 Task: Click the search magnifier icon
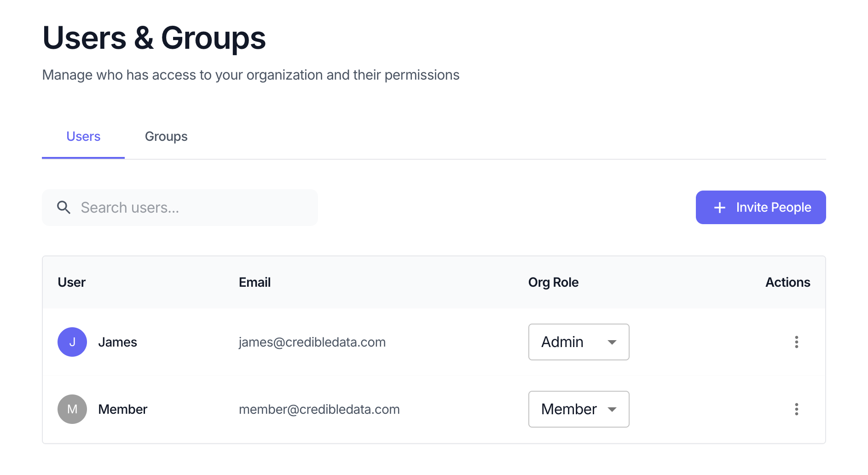(64, 208)
